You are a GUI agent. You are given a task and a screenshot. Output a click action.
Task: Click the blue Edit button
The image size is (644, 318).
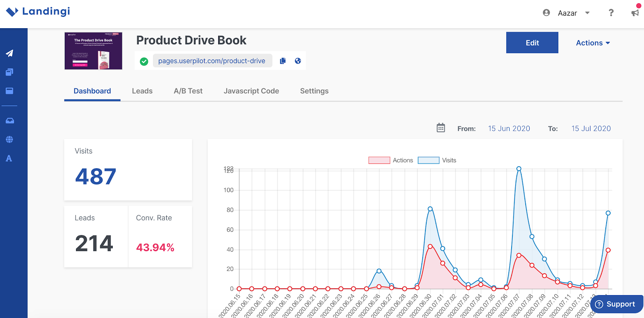coord(532,43)
